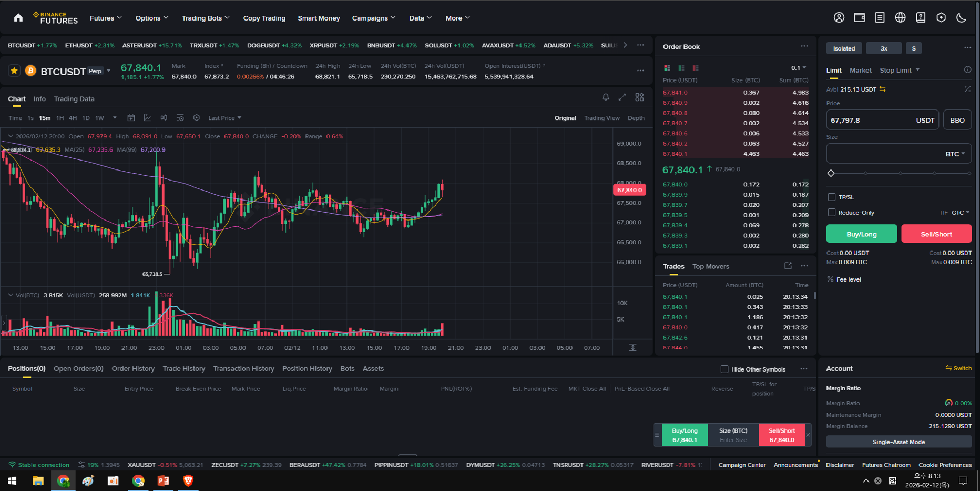
Task: Expand Trading Bots menu
Action: point(206,18)
